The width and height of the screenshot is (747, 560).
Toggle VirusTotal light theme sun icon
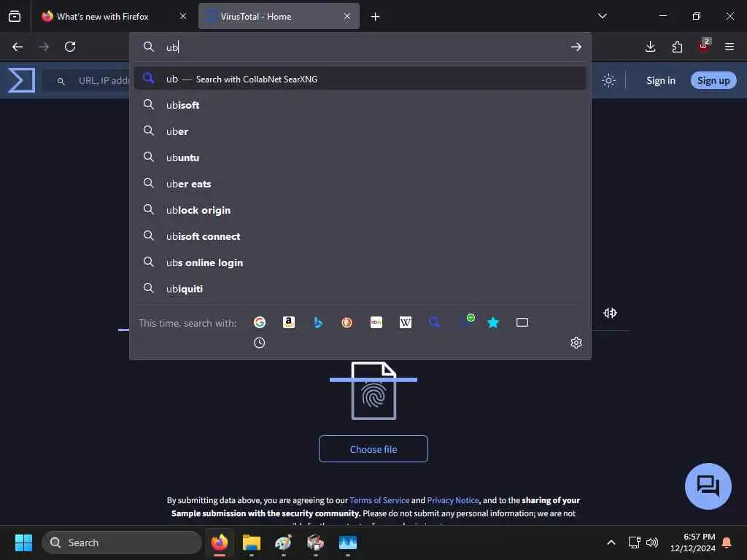(608, 80)
